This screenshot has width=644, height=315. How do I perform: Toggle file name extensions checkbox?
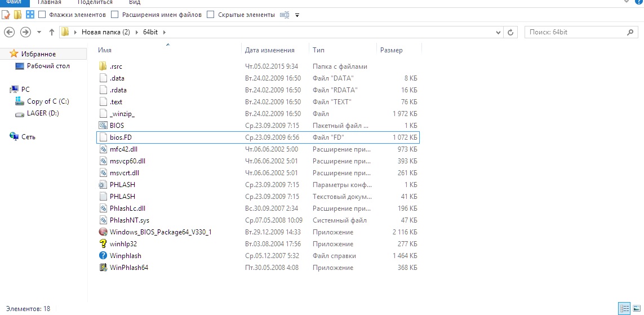(x=116, y=15)
